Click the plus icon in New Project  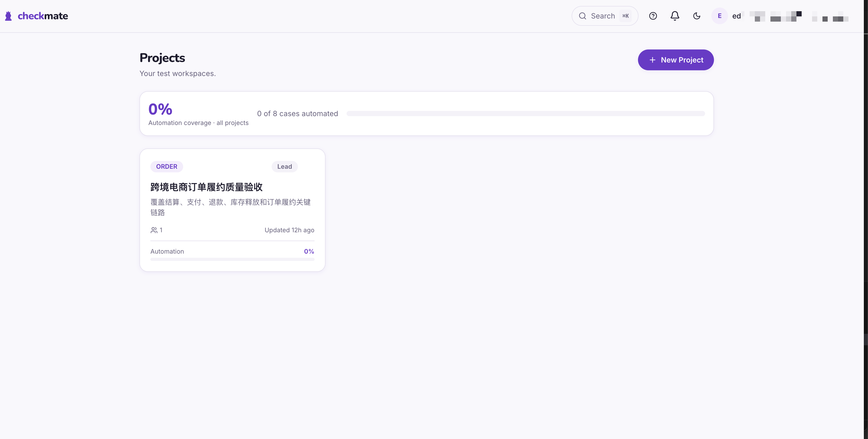(652, 60)
